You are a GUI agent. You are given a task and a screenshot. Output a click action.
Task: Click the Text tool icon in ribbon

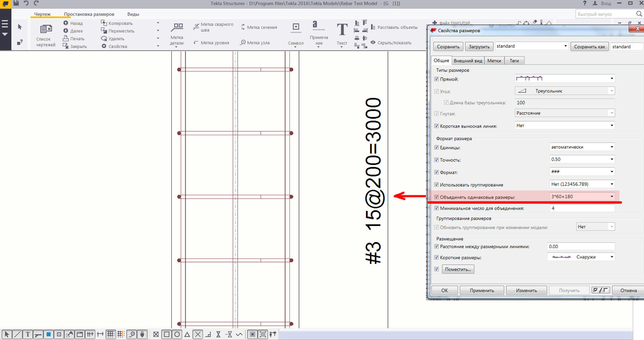[x=342, y=30]
